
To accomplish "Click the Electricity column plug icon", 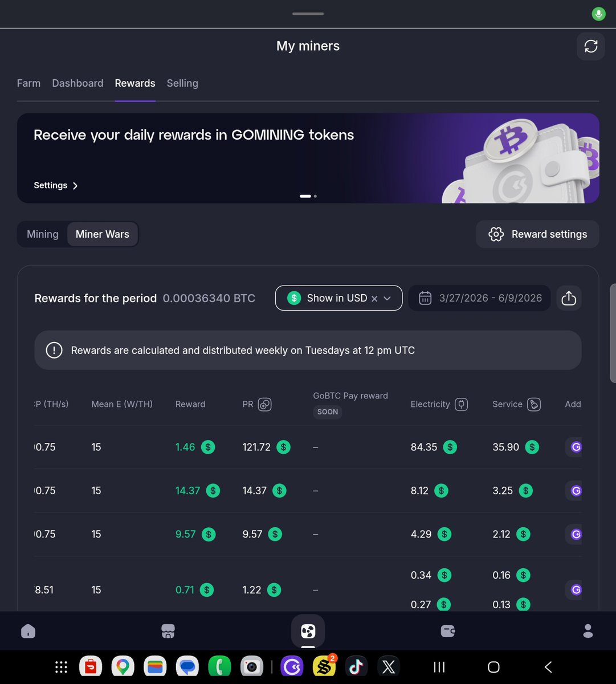I will tap(462, 404).
